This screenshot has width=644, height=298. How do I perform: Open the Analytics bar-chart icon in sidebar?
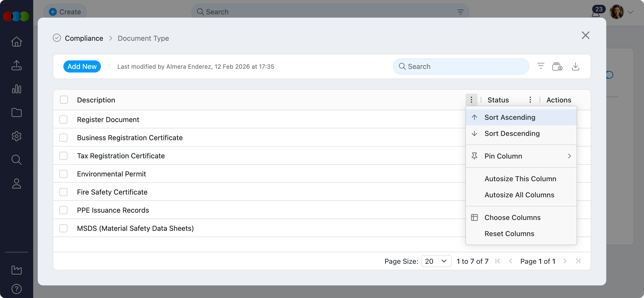pyautogui.click(x=16, y=89)
